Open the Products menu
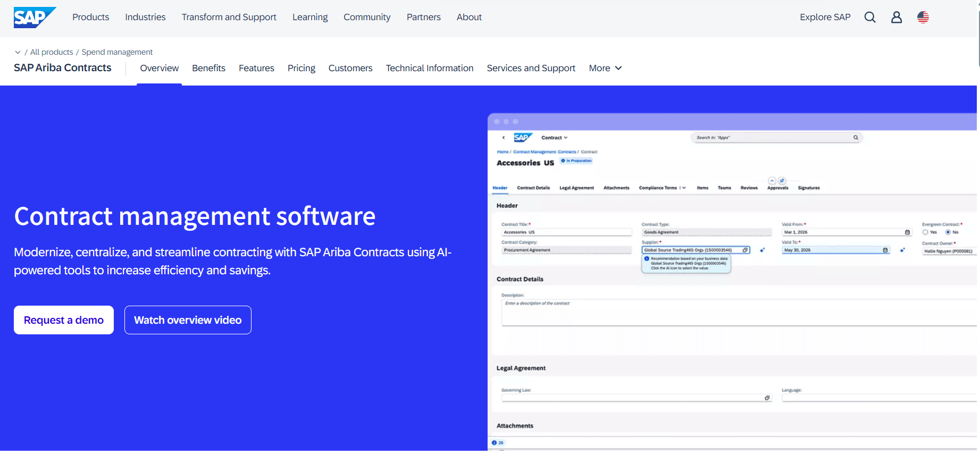980x455 pixels. pyautogui.click(x=91, y=17)
